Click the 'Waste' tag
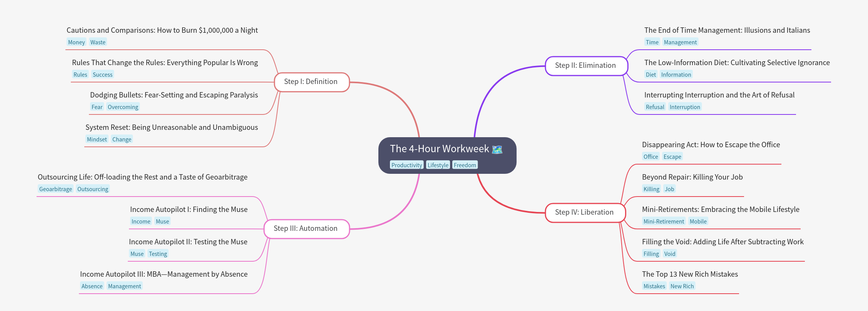Image resolution: width=868 pixels, height=311 pixels. click(x=98, y=42)
